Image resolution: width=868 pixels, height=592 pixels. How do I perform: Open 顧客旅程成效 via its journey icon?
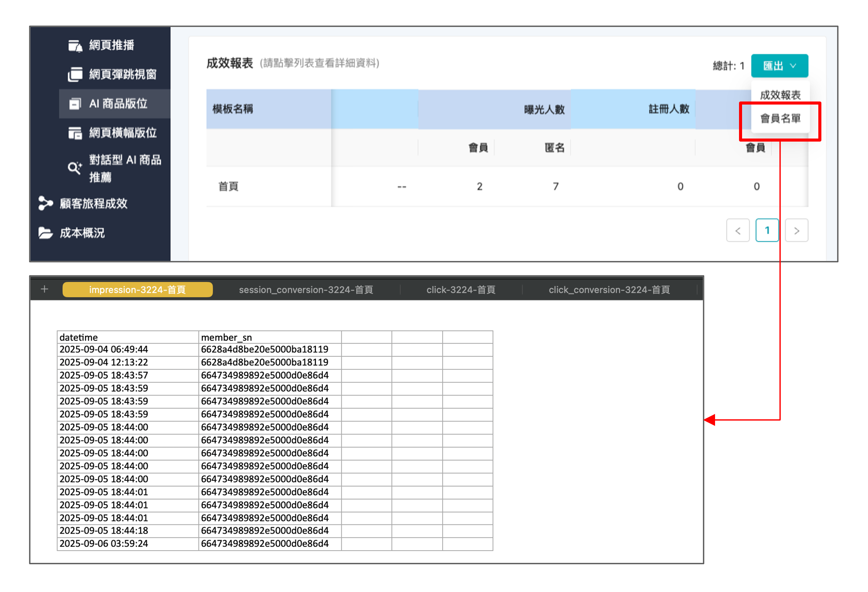coord(45,203)
